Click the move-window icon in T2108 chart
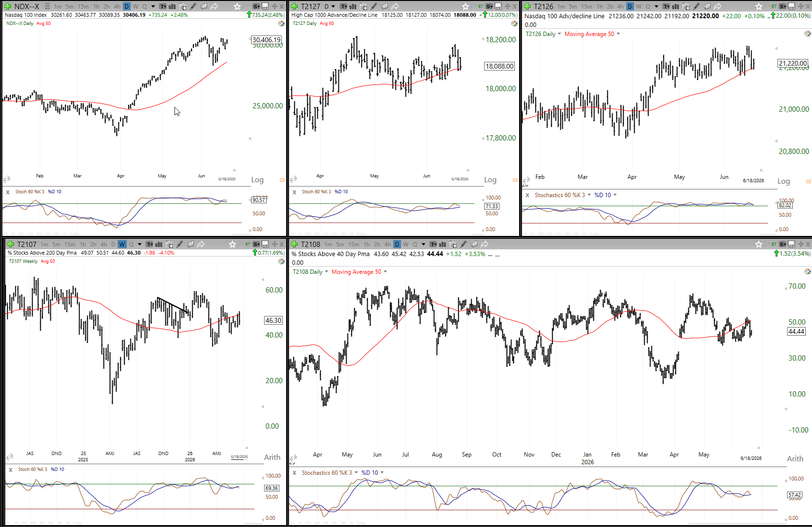This screenshot has width=812, height=527. 801,244
